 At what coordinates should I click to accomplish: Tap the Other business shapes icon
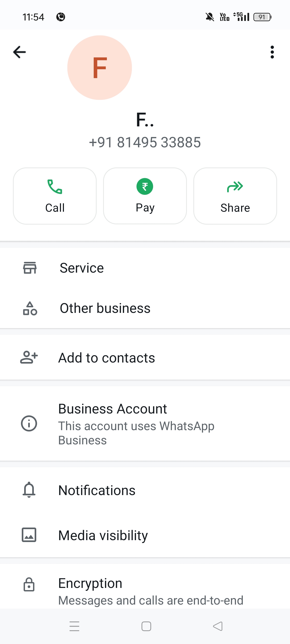(x=30, y=308)
